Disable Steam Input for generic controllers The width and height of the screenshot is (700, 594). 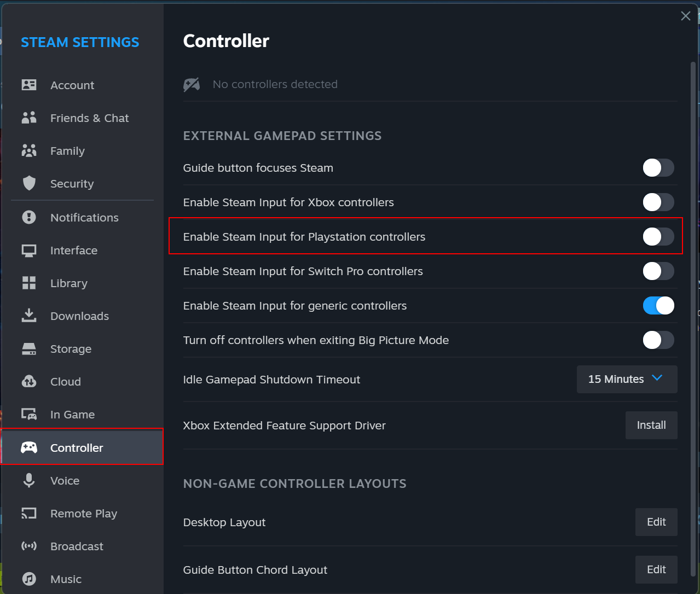tap(658, 306)
